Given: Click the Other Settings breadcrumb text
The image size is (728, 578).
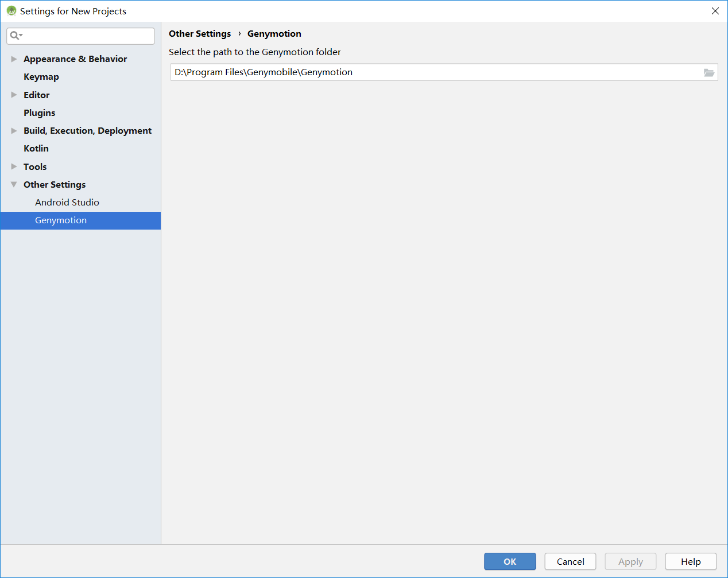Looking at the screenshot, I should (200, 34).
